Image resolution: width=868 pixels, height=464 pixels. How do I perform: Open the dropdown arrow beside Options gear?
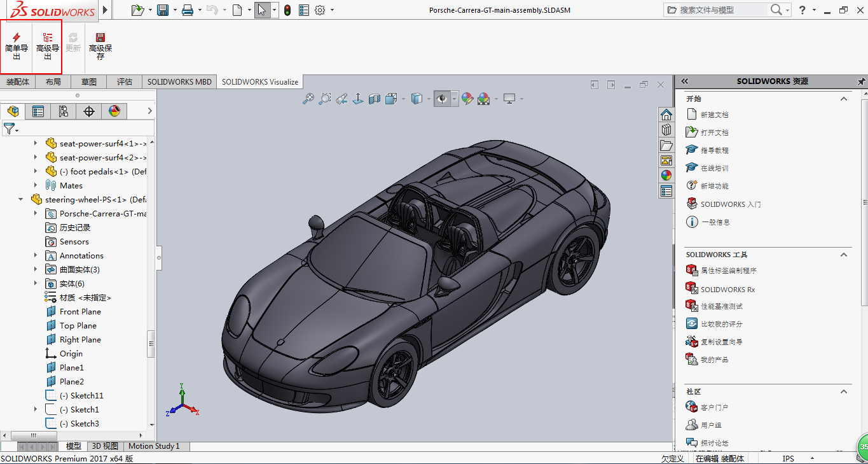332,10
